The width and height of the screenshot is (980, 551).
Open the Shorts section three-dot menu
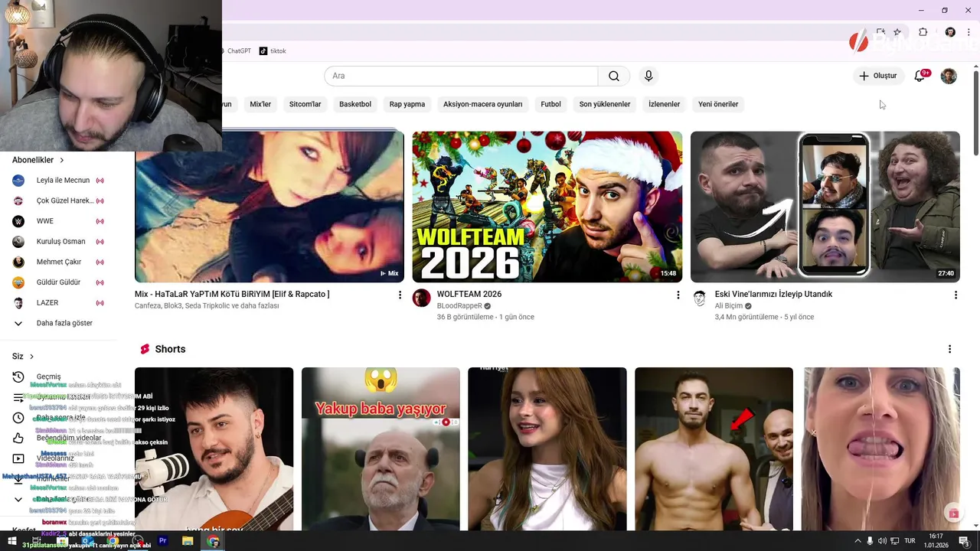949,349
